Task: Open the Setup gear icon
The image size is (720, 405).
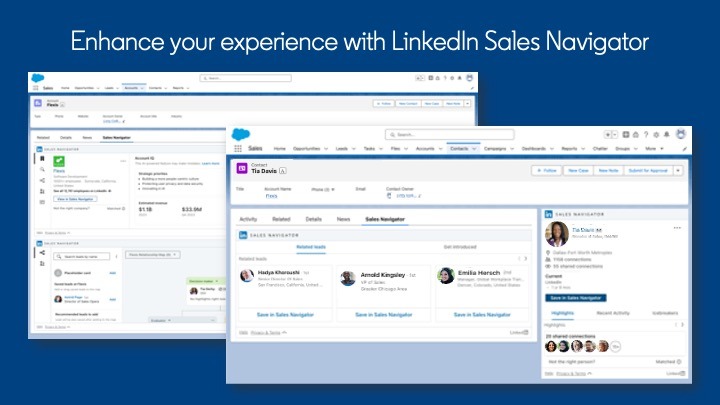Action: [656, 134]
